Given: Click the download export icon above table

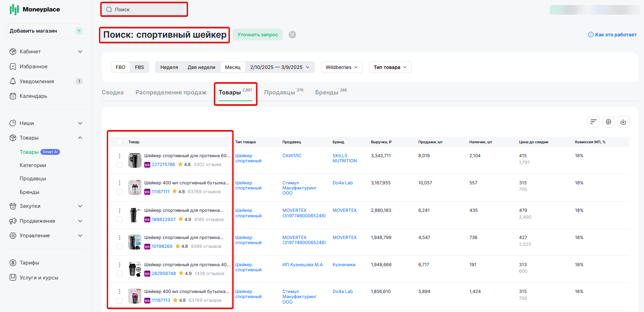Looking at the screenshot, I should click(623, 122).
